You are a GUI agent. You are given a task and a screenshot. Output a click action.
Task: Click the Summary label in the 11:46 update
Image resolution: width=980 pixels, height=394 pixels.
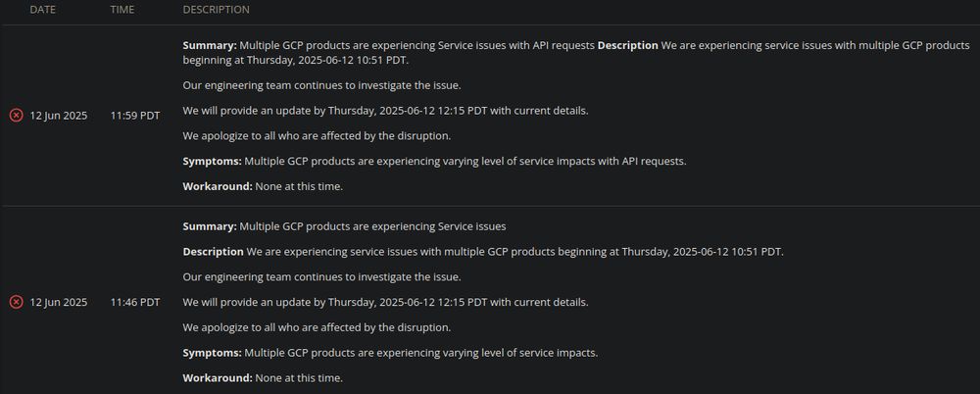(210, 226)
